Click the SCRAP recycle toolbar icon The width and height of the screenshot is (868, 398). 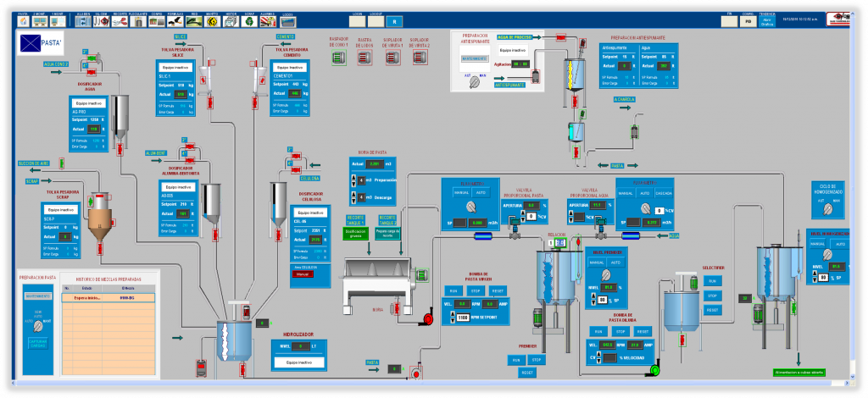coord(248,21)
